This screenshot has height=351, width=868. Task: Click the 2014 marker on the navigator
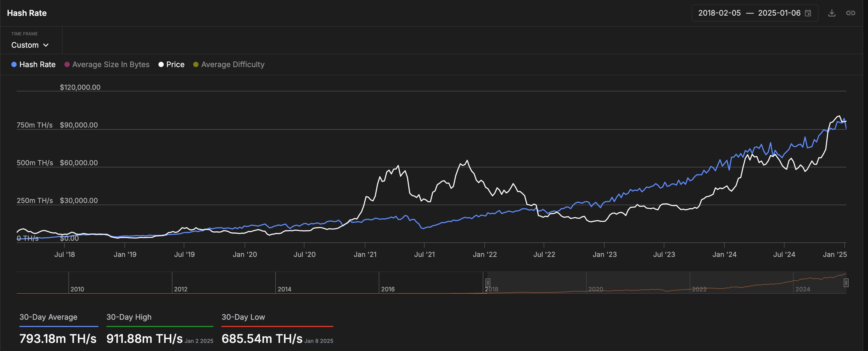coord(284,289)
